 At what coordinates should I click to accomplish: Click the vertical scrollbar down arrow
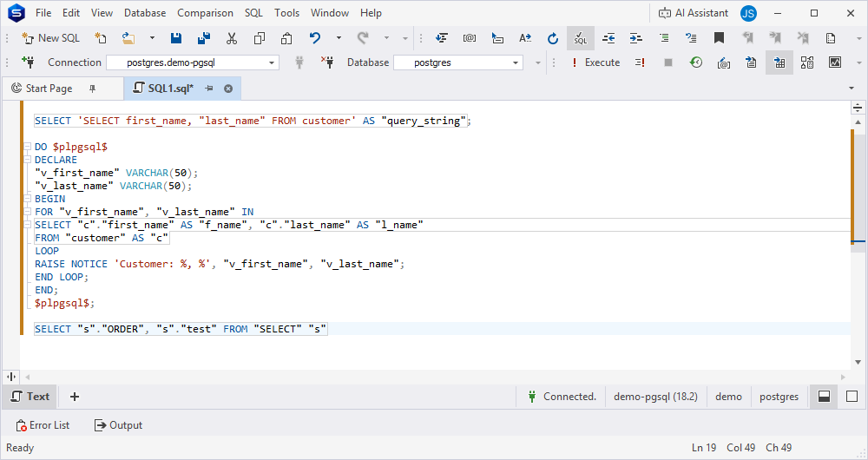pyautogui.click(x=858, y=362)
